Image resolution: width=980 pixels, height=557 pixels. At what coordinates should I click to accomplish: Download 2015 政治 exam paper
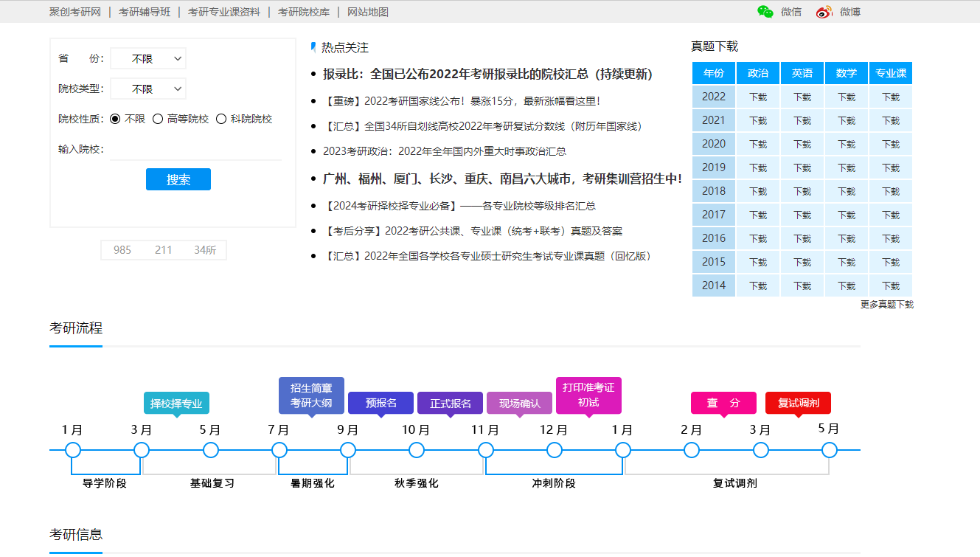[x=758, y=262]
